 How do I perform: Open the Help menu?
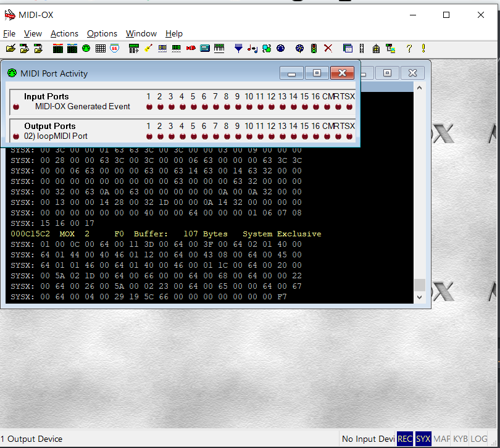point(174,33)
